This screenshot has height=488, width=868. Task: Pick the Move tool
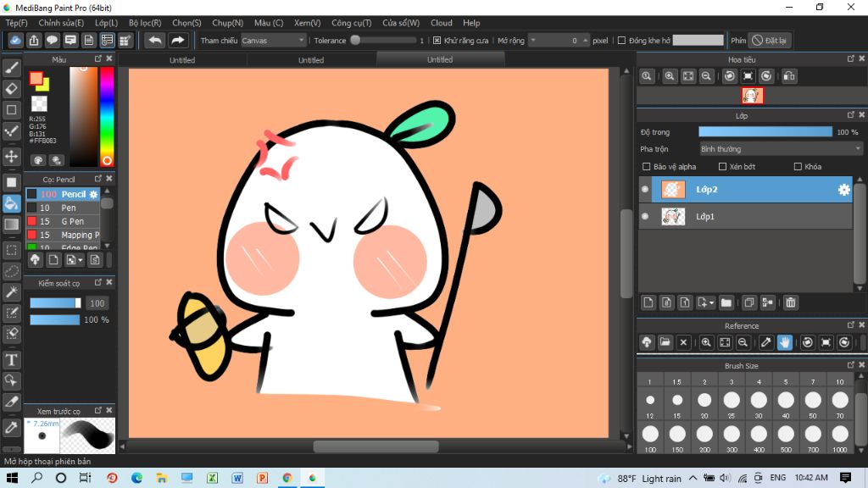12,157
